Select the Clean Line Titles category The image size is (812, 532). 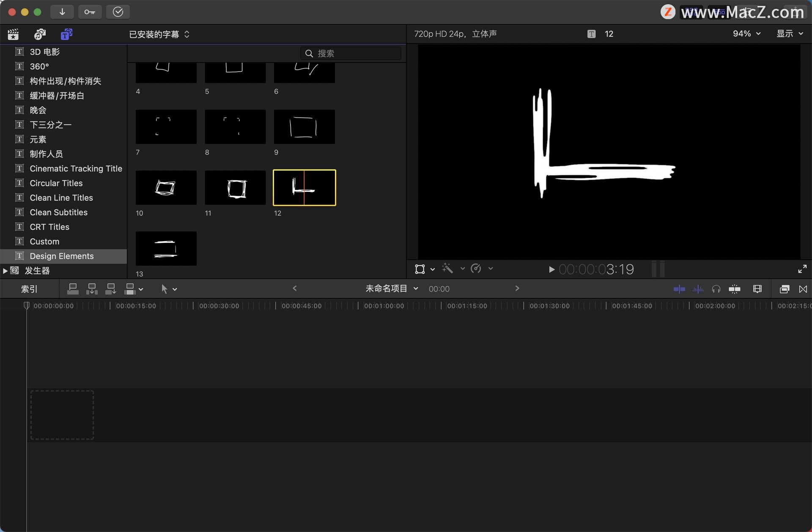61,198
